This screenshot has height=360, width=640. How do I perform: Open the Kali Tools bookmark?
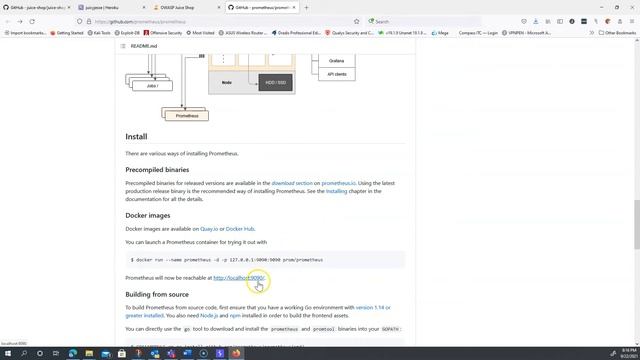[x=99, y=33]
